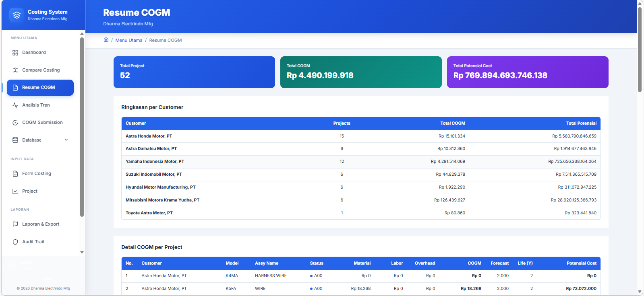Click the COGM Submission circle icon
The image size is (644, 296).
click(x=15, y=123)
